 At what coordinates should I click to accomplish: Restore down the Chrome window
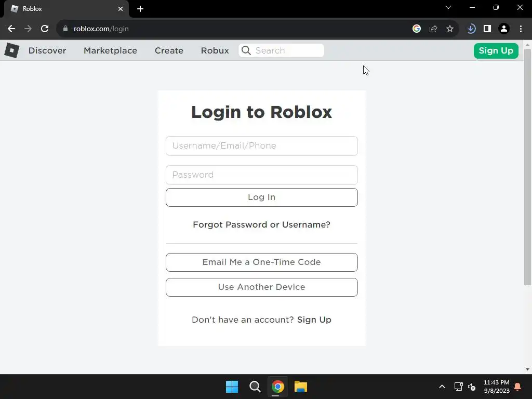tap(496, 7)
